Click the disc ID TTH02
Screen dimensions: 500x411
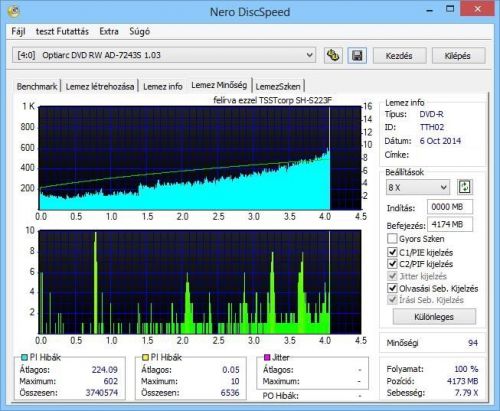(432, 127)
